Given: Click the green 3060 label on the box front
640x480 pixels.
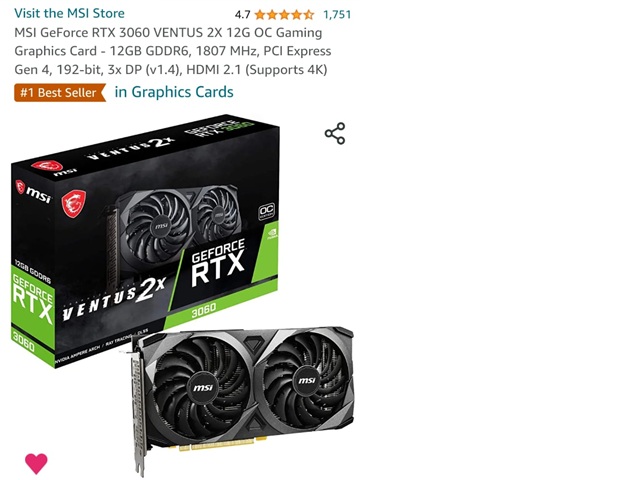Looking at the screenshot, I should [x=203, y=310].
